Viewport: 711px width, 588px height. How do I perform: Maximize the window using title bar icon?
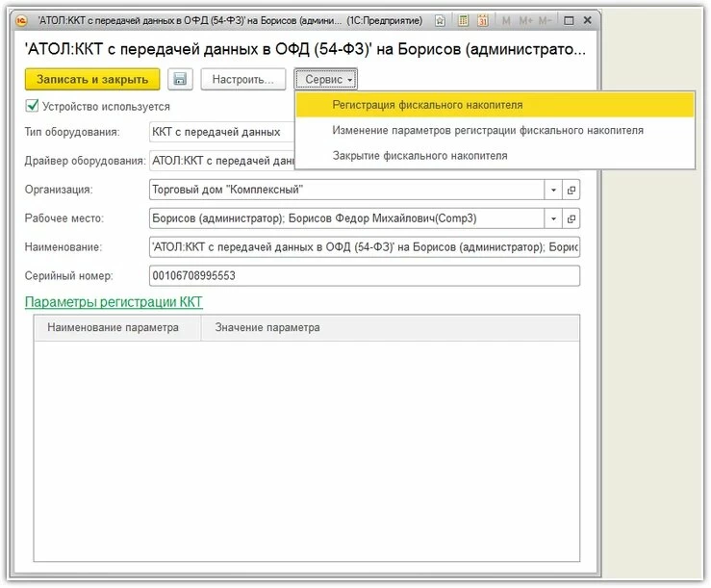coord(567,20)
